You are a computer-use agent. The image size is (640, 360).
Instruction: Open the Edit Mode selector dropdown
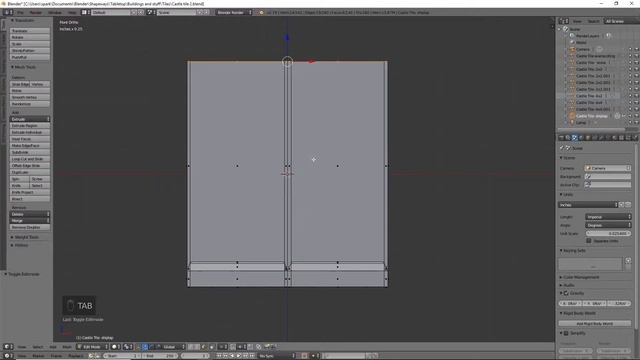coord(92,347)
